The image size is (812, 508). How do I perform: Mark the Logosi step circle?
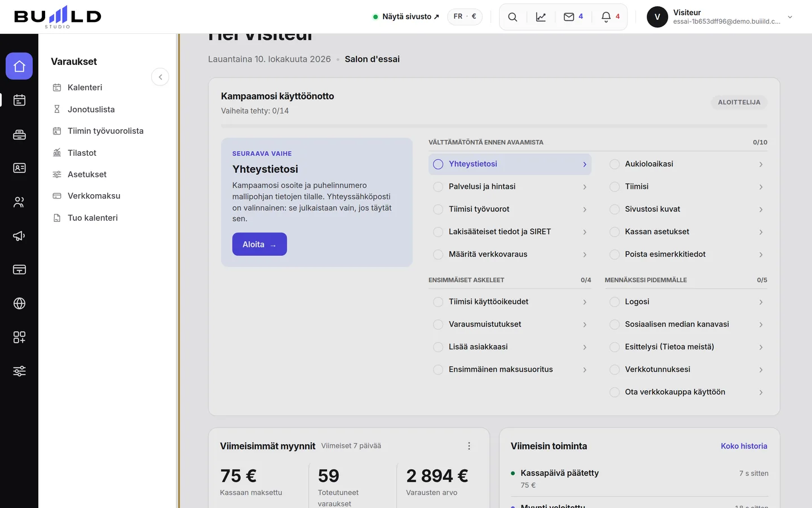click(x=615, y=302)
